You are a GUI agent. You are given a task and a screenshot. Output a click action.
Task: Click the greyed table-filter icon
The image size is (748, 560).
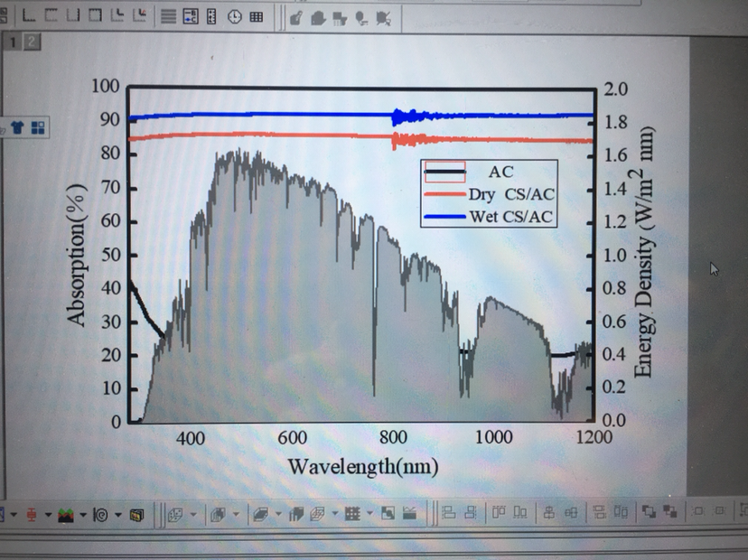340,19
